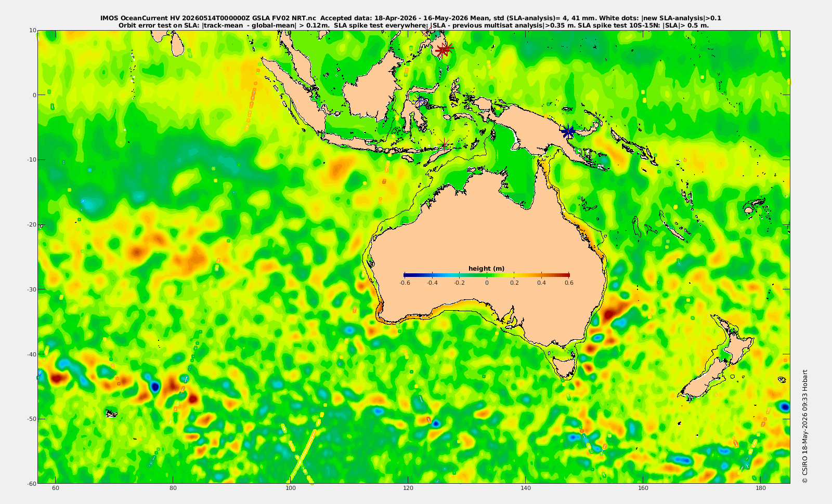
Task: Click the large blue asterisk marker on Papua New Guinea
Action: click(x=568, y=131)
